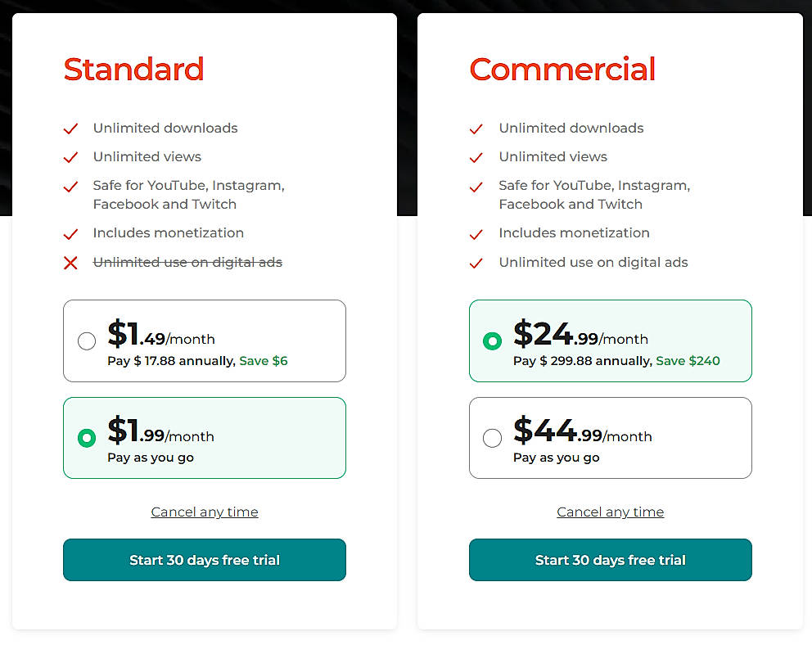The height and width of the screenshot is (645, 812).
Task: Start the 30 days free trial for Standard
Action: point(204,560)
